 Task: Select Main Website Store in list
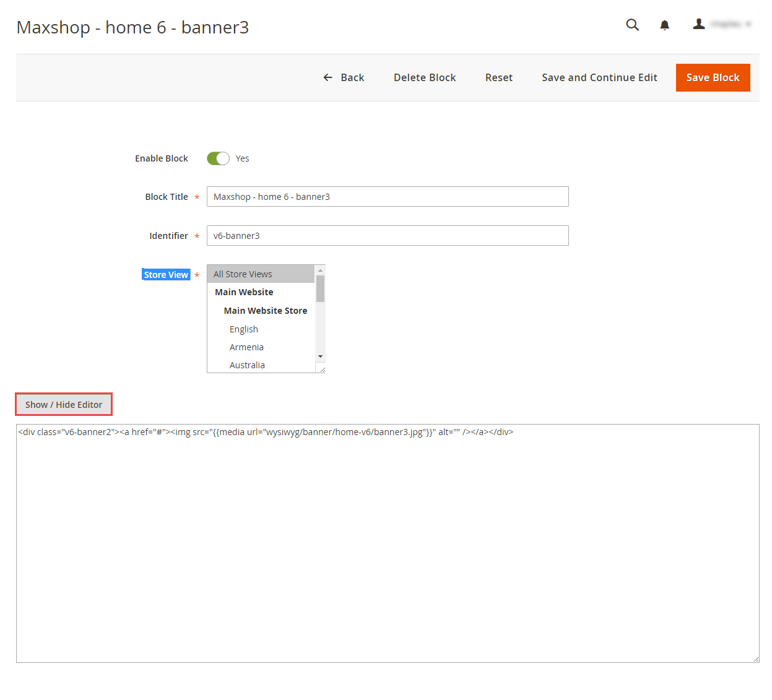pyautogui.click(x=261, y=311)
